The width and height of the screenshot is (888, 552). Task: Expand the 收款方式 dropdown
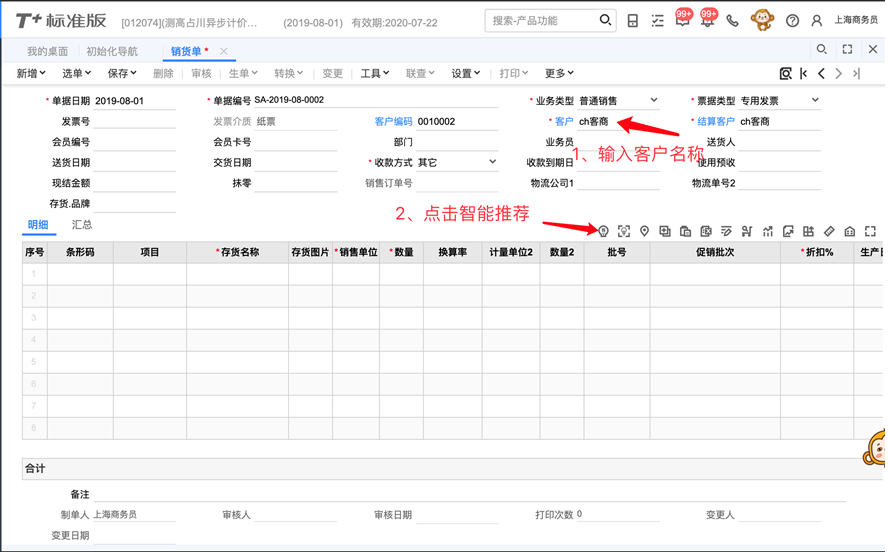[x=492, y=162]
